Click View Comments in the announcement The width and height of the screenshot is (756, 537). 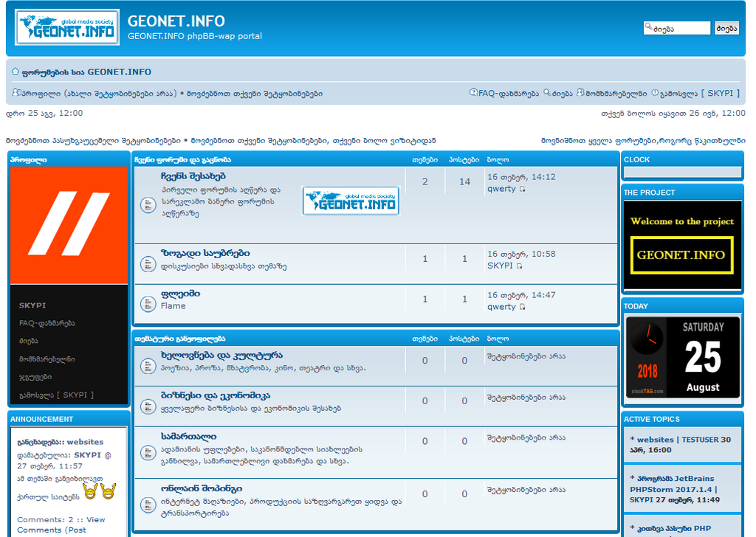click(x=61, y=524)
